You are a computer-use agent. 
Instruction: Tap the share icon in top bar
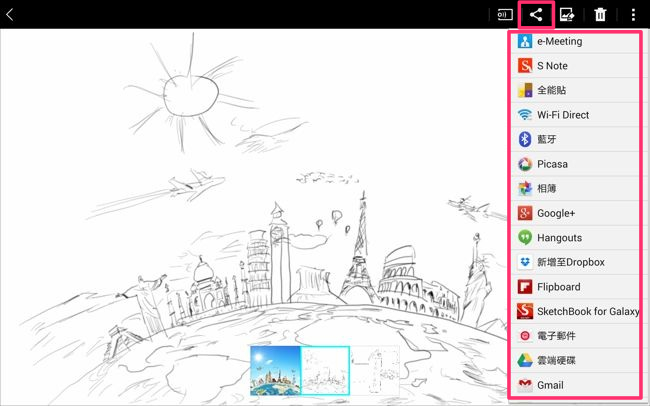[x=536, y=14]
